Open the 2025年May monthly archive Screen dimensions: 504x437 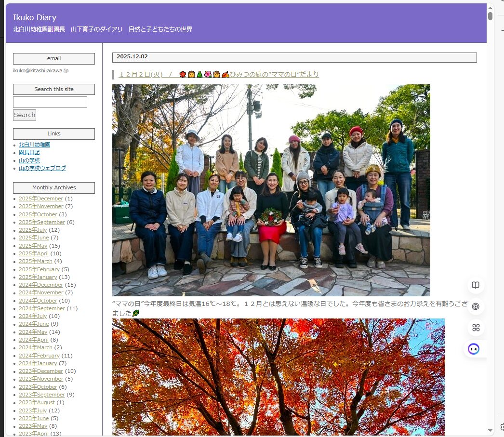[x=33, y=246]
